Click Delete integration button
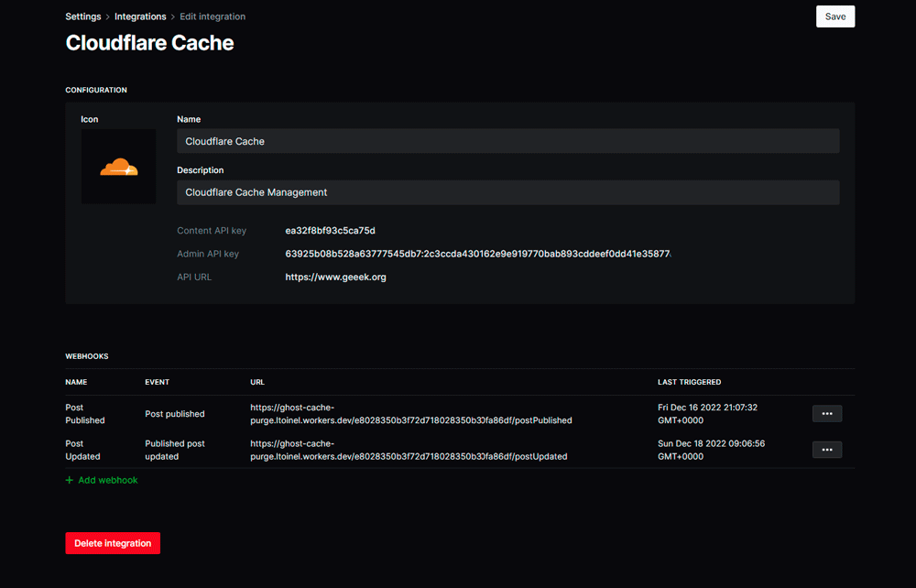This screenshot has height=588, width=916. [x=113, y=543]
